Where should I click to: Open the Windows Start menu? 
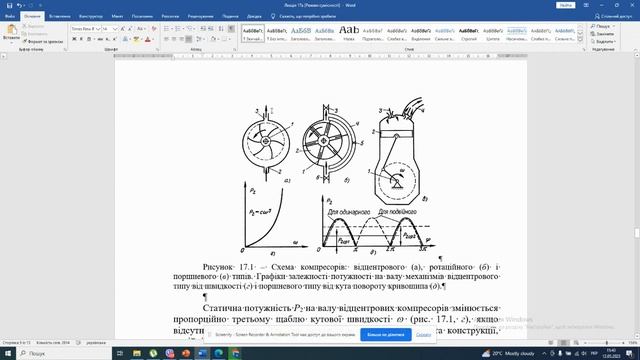(8, 353)
